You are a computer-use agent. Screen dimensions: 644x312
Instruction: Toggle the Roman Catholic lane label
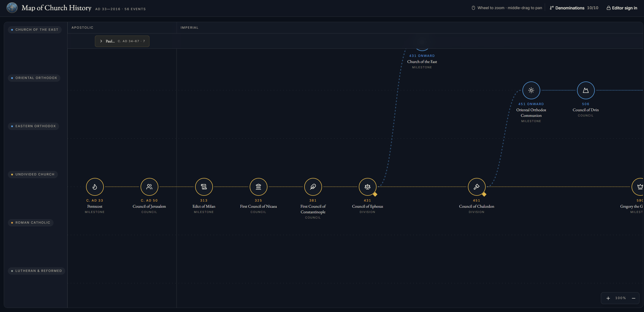[x=31, y=223]
